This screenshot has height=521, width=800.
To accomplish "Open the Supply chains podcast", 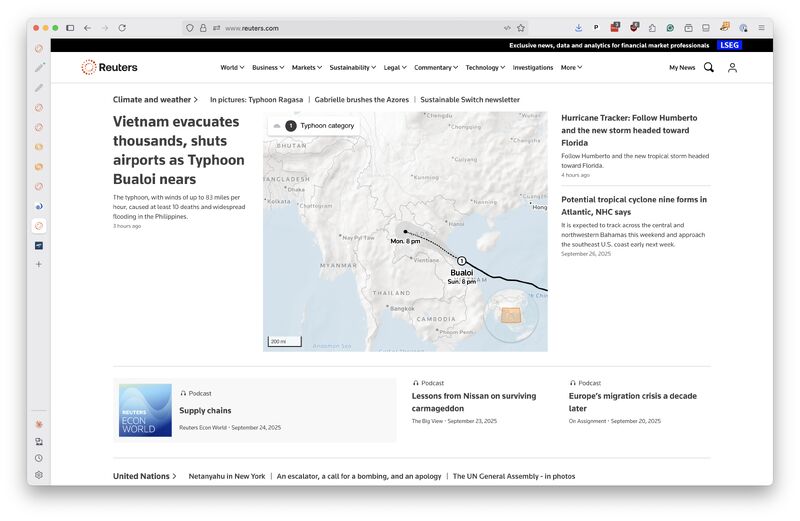I will point(205,410).
